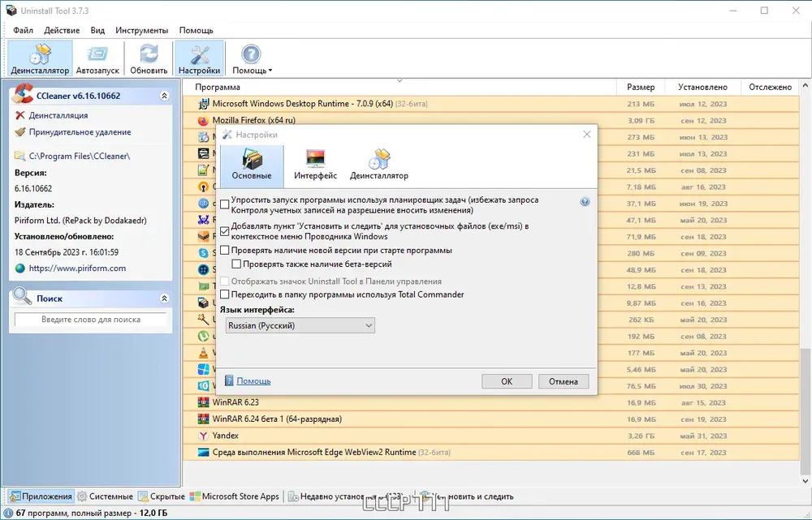Collapse the CCleaner details panel
This screenshot has width=812, height=520.
(164, 96)
